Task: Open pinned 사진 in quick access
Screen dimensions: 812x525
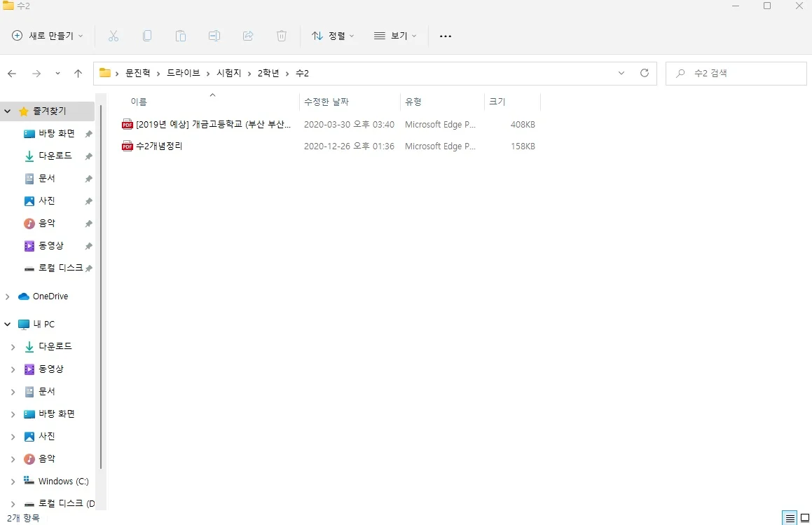Action: tap(47, 201)
